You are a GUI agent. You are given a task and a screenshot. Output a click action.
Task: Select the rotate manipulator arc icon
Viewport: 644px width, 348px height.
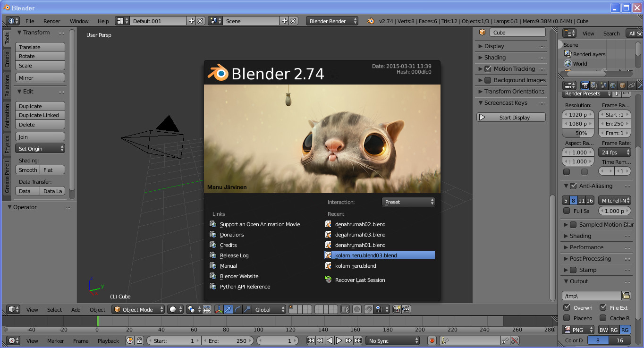(x=237, y=310)
